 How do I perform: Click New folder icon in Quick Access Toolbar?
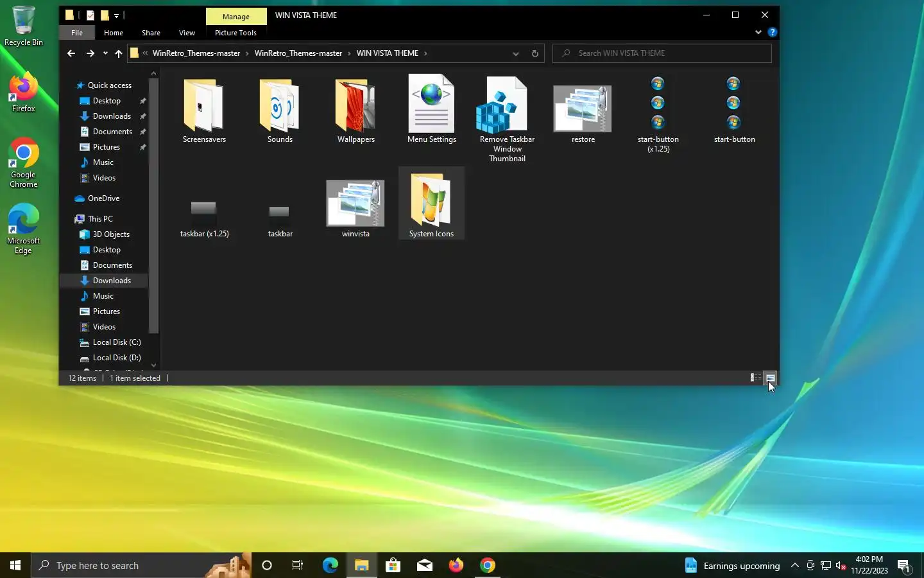click(x=105, y=15)
